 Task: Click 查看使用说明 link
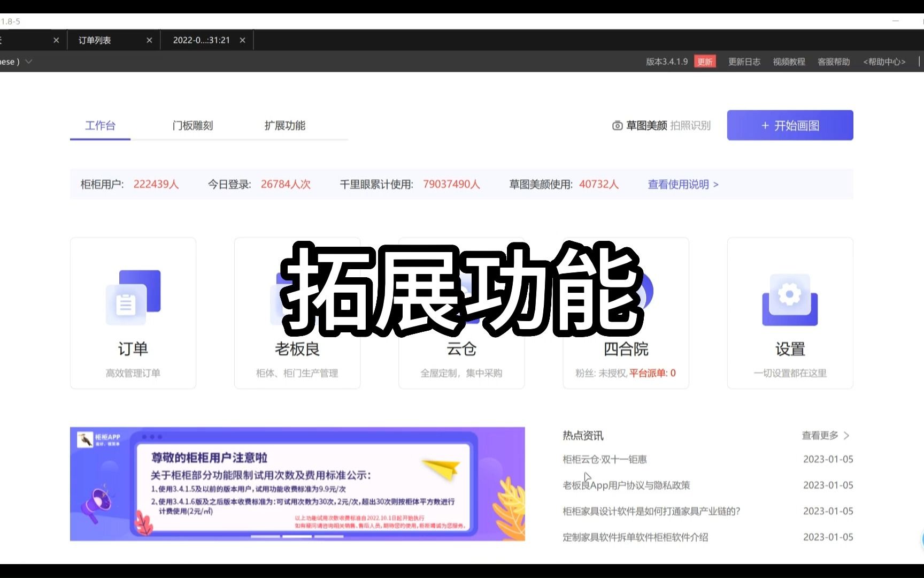pyautogui.click(x=683, y=185)
